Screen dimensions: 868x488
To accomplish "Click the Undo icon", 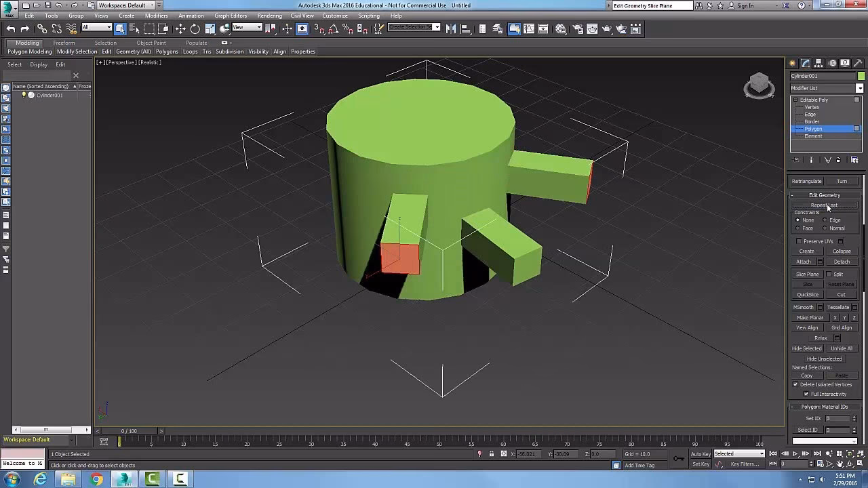I will (11, 28).
